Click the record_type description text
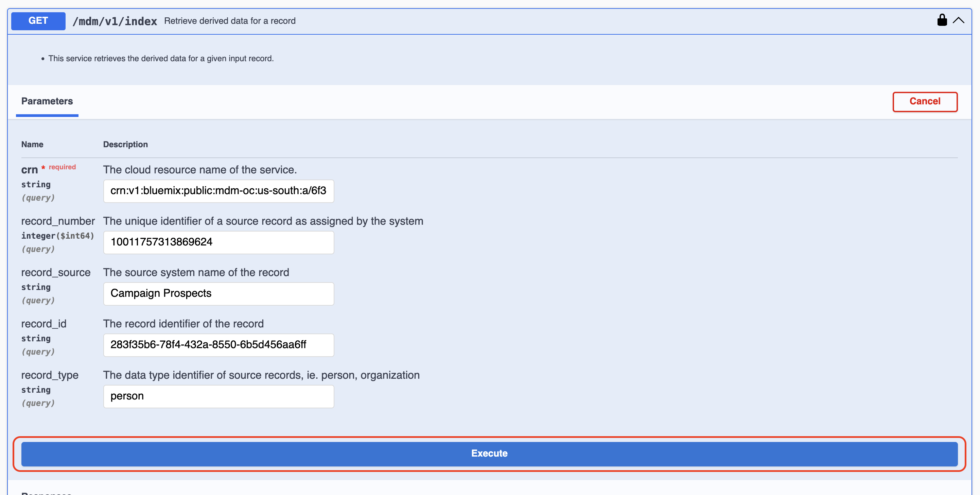980x495 pixels. pyautogui.click(x=261, y=375)
